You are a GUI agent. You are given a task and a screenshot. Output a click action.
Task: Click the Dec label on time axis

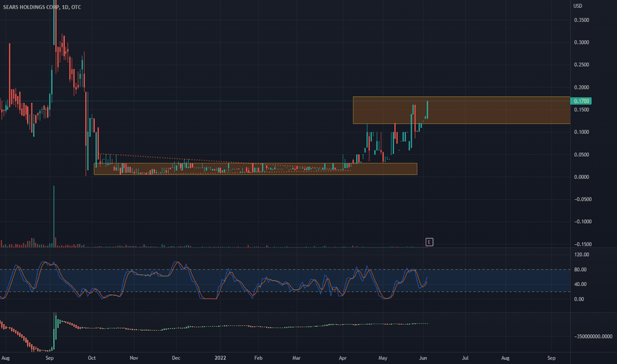[x=176, y=358]
